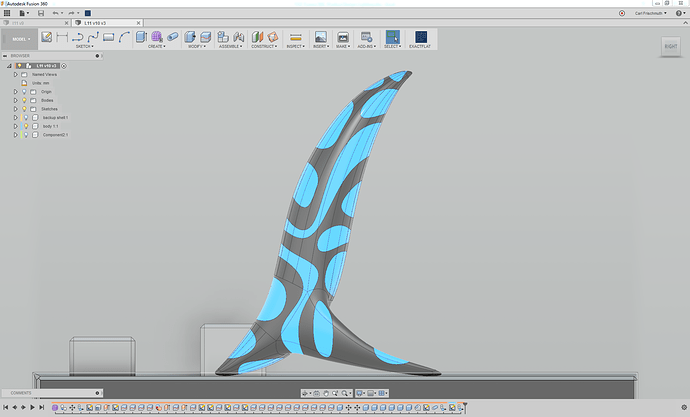This screenshot has width=690, height=417.
Task: Open the data panel grid icon
Action: [x=7, y=13]
